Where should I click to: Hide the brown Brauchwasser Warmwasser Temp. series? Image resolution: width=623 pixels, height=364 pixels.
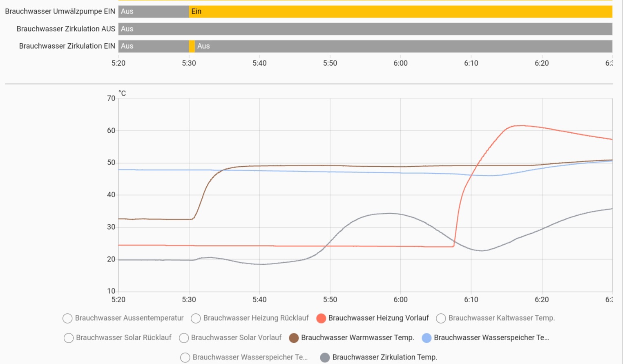pos(351,338)
